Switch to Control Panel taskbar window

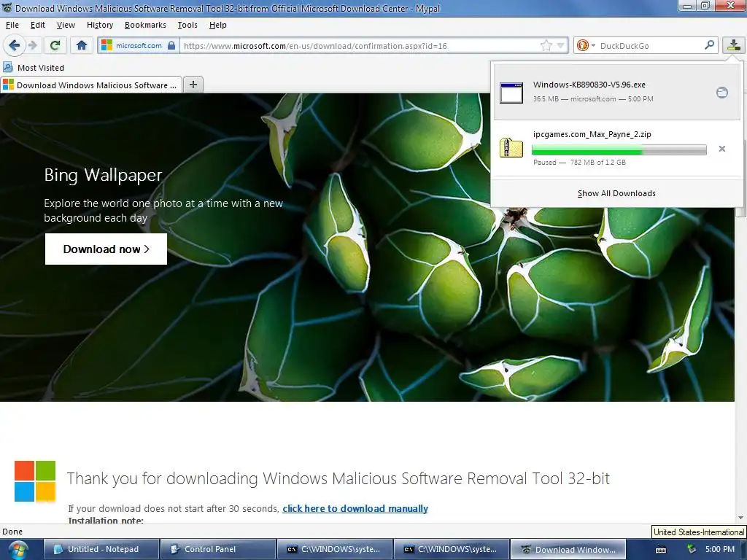pyautogui.click(x=218, y=549)
